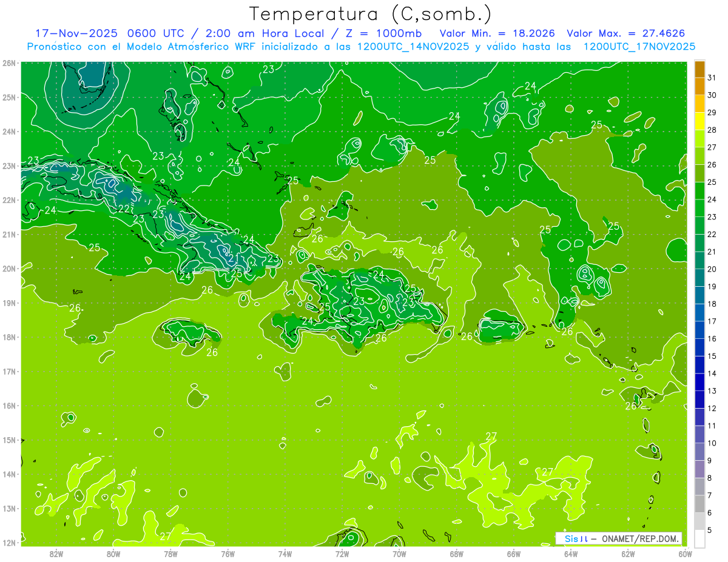
Task: Pick the yellow legend swatch between 28 and 29
Action: click(x=699, y=121)
